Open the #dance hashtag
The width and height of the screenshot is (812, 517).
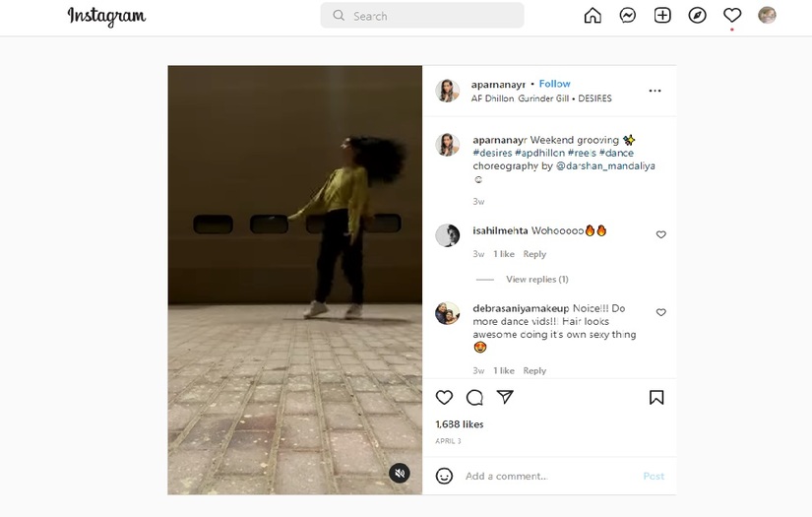(x=616, y=153)
